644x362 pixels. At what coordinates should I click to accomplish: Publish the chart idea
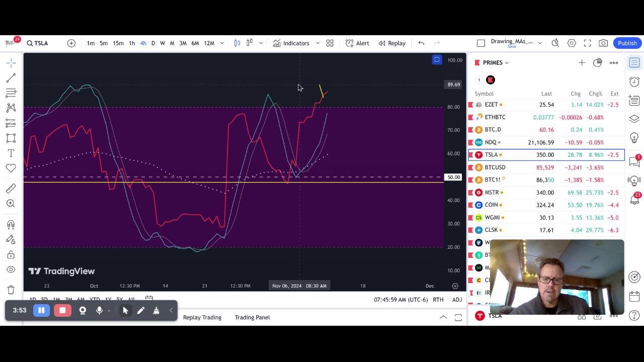627,43
